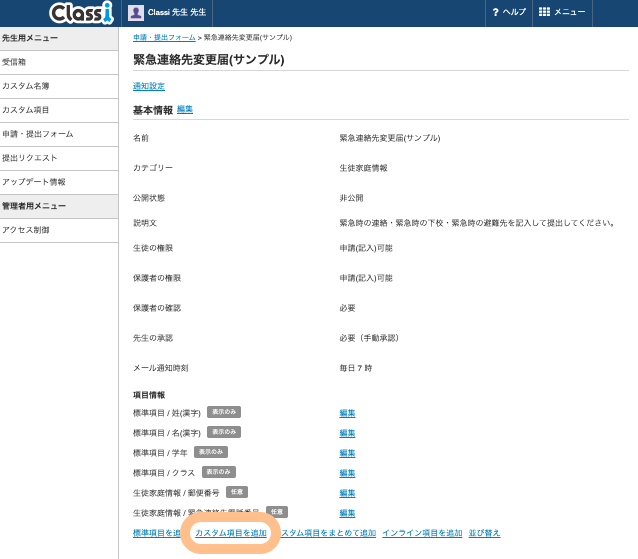
Task: Click カスタム項目を追加 link
Action: [x=231, y=533]
